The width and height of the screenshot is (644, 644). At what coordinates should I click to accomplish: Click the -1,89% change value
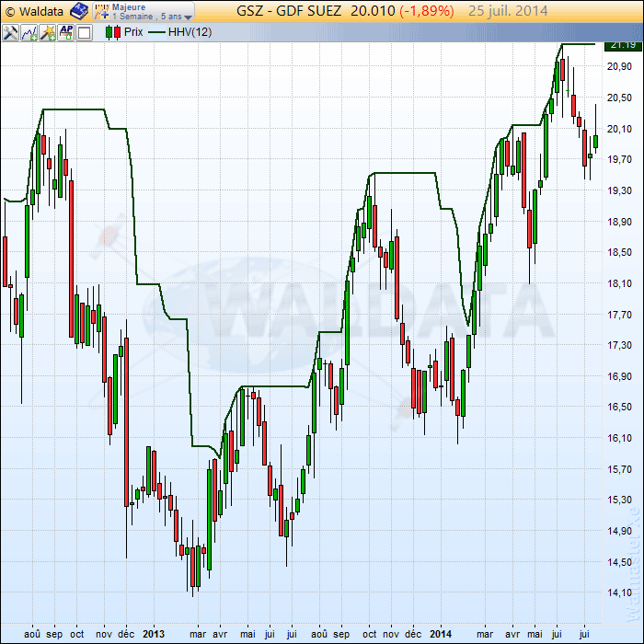tap(426, 11)
